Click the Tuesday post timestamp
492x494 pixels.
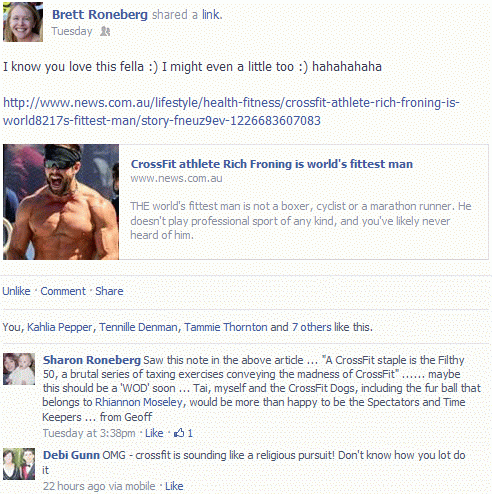click(x=72, y=31)
